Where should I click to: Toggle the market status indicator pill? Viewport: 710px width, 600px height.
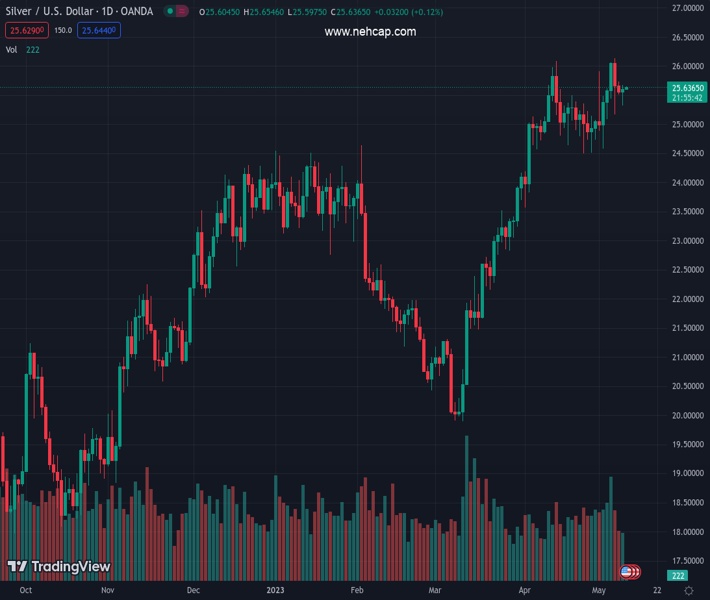[x=176, y=12]
